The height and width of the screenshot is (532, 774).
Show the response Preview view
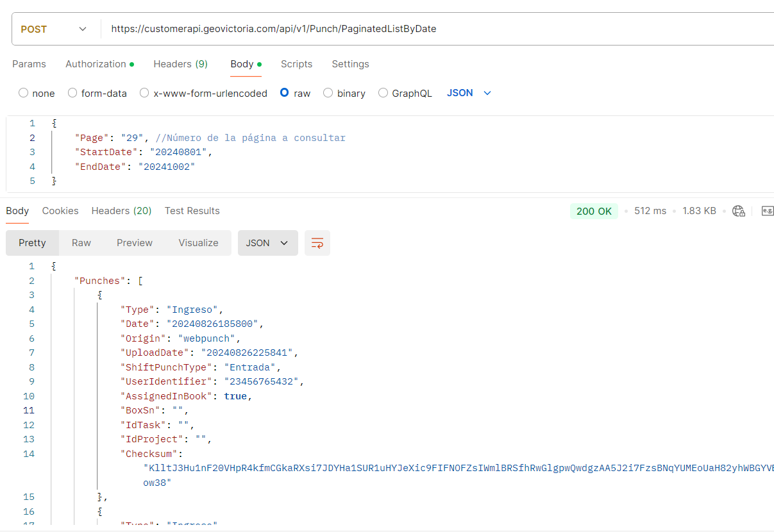[135, 243]
